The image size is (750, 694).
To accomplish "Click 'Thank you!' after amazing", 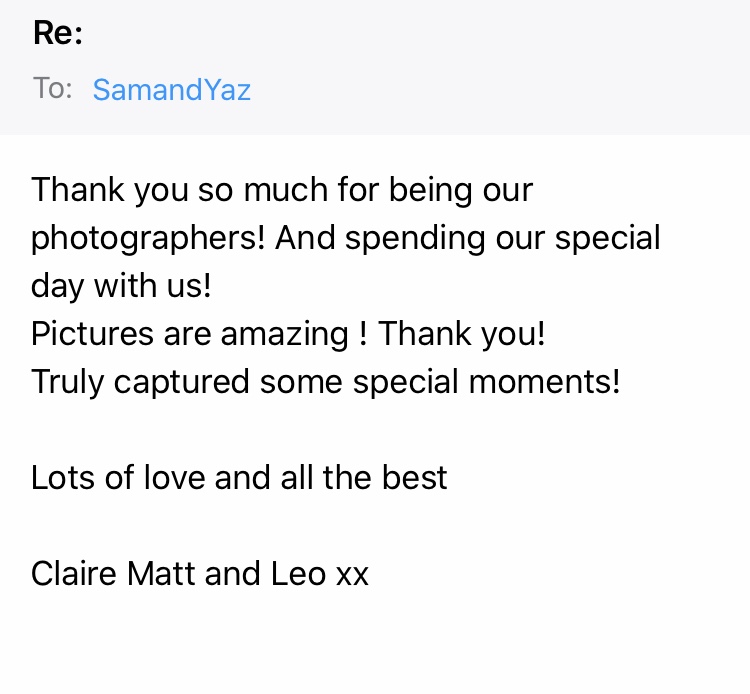I will 462,333.
